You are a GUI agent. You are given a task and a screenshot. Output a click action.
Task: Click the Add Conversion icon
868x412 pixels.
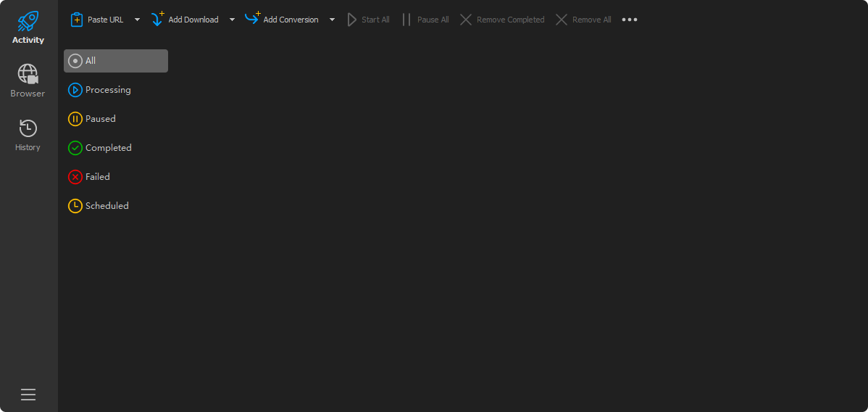pyautogui.click(x=252, y=19)
